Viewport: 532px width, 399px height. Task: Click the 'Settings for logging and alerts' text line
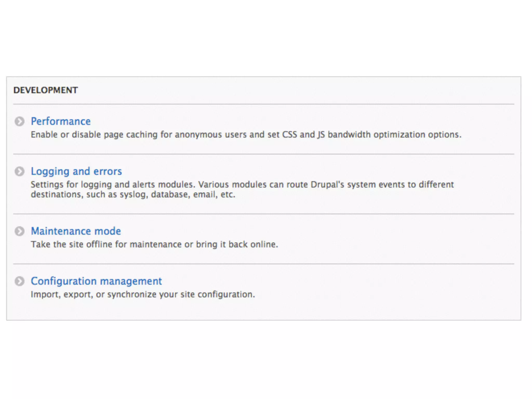pos(242,184)
